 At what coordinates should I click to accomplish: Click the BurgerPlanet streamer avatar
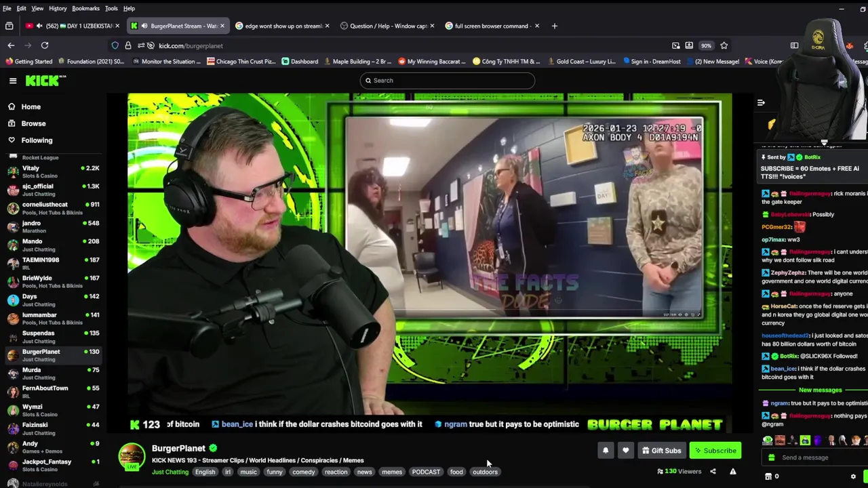[132, 457]
